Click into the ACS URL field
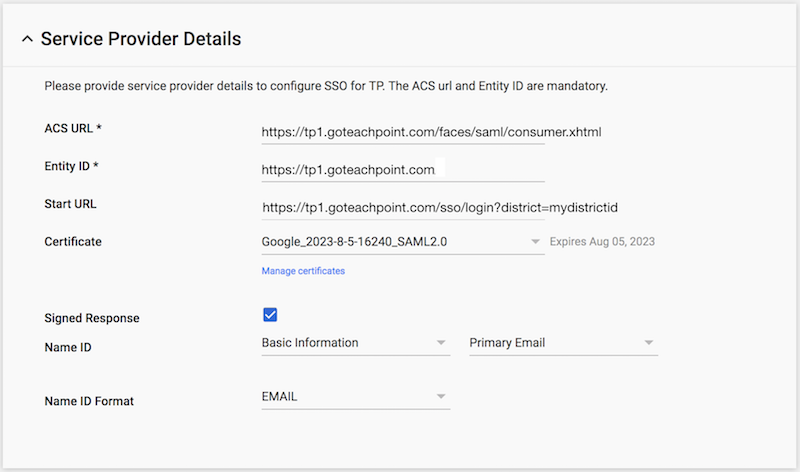Image resolution: width=800 pixels, height=472 pixels. click(403, 132)
